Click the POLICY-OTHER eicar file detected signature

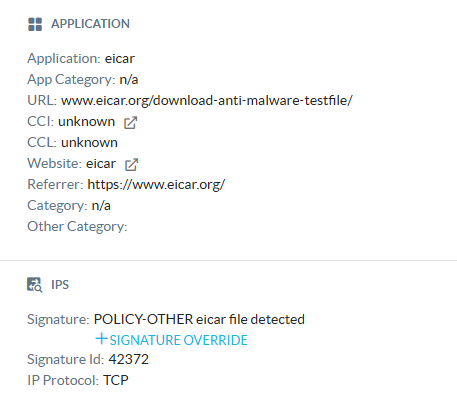[199, 319]
